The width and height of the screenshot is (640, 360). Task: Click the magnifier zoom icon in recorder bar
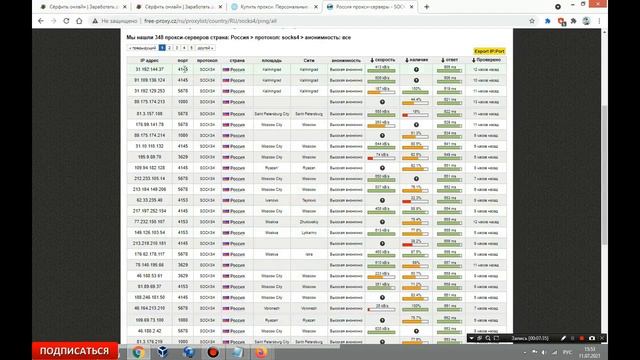coord(488,338)
